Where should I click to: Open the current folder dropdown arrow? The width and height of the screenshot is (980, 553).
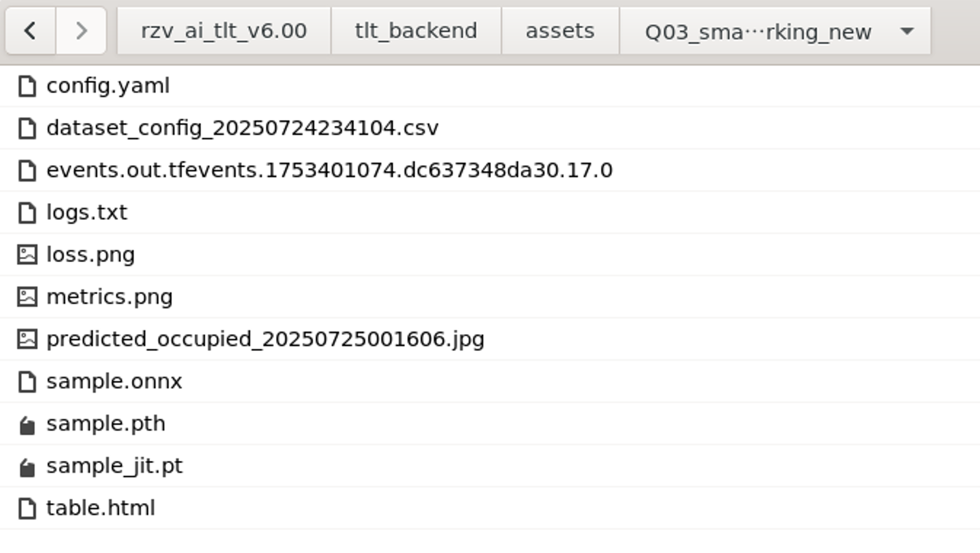coord(907,31)
